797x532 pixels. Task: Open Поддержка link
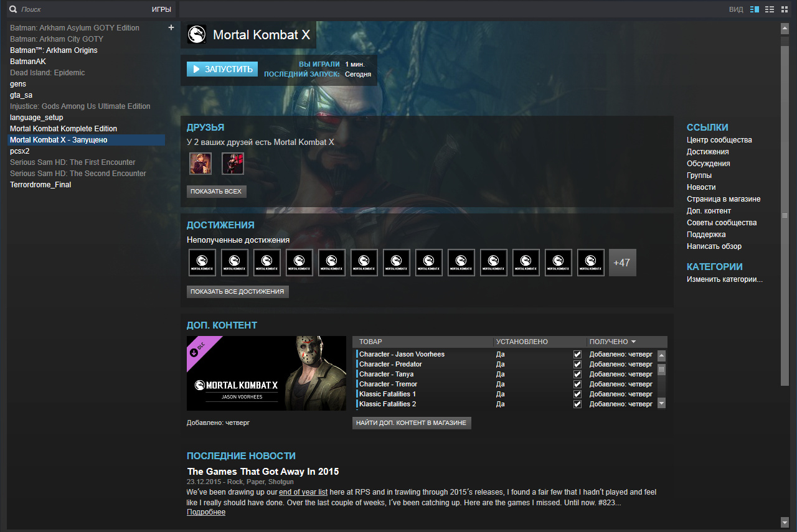pos(706,235)
